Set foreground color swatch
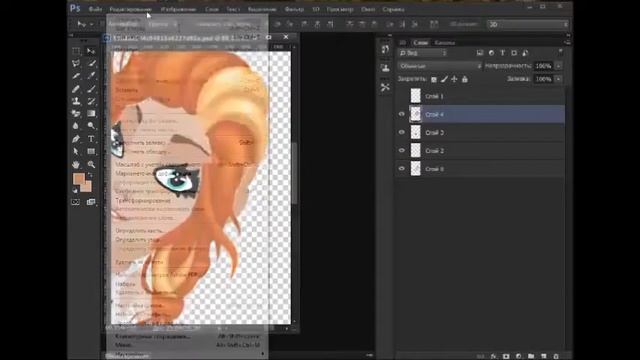This screenshot has height=360, width=640. [x=78, y=179]
